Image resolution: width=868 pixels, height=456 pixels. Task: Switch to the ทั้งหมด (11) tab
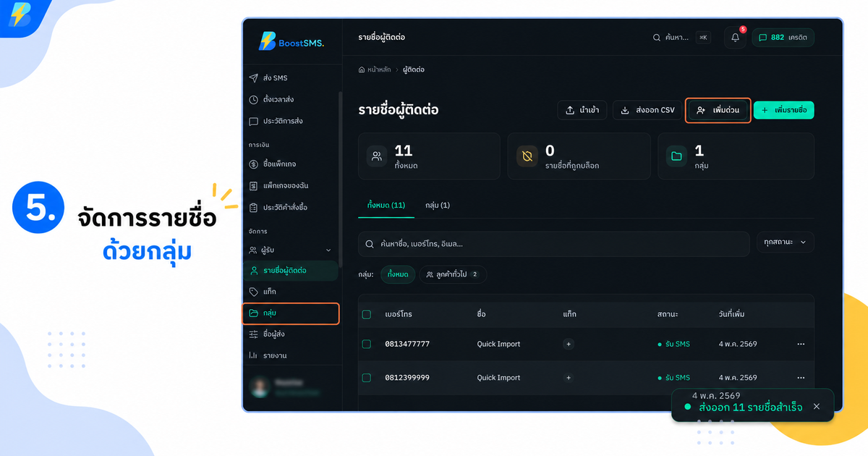pyautogui.click(x=386, y=206)
